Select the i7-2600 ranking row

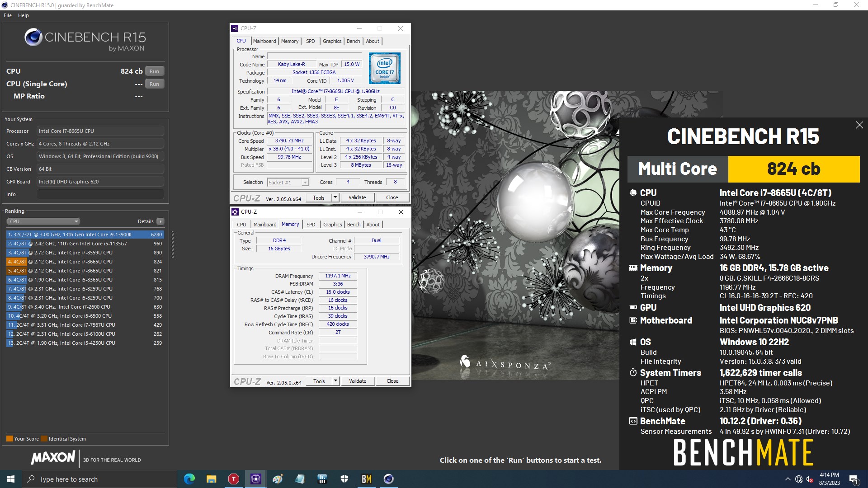coord(85,307)
